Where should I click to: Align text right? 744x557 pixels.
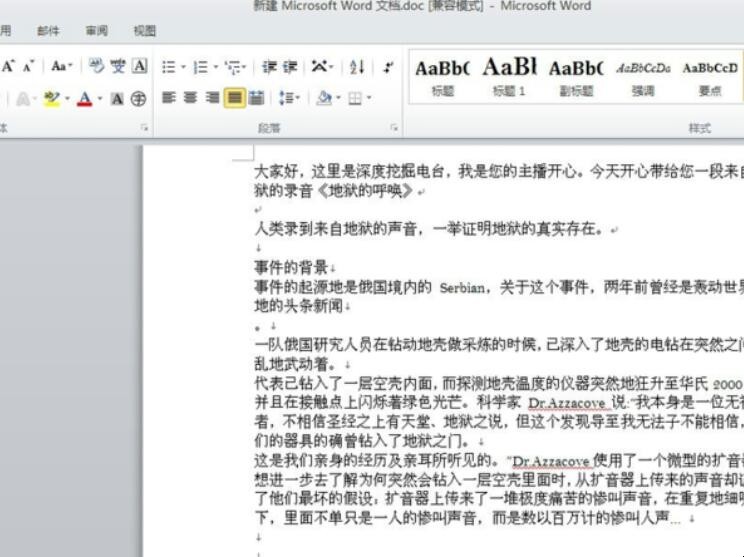click(x=212, y=98)
